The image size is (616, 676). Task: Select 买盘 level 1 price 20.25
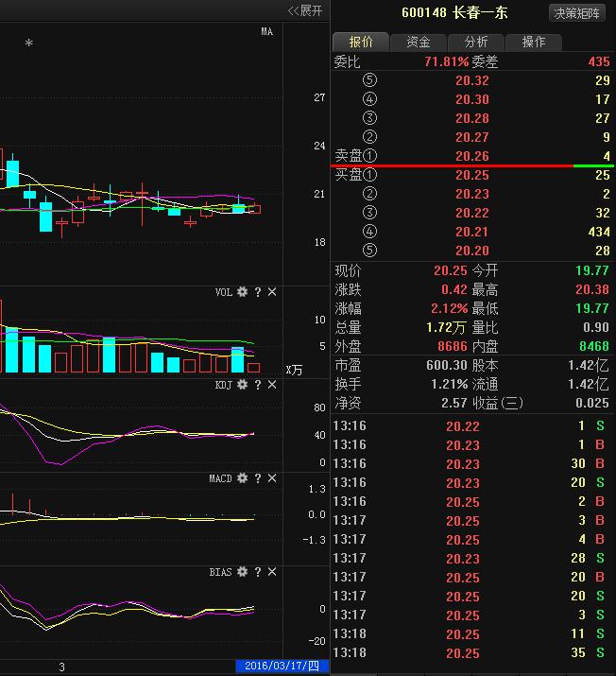472,175
